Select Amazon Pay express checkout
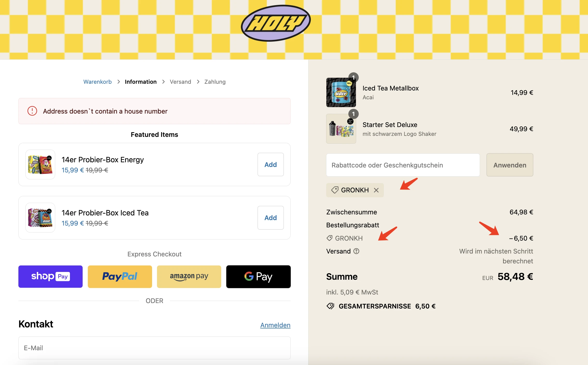Viewport: 588px width, 365px height. pyautogui.click(x=189, y=277)
